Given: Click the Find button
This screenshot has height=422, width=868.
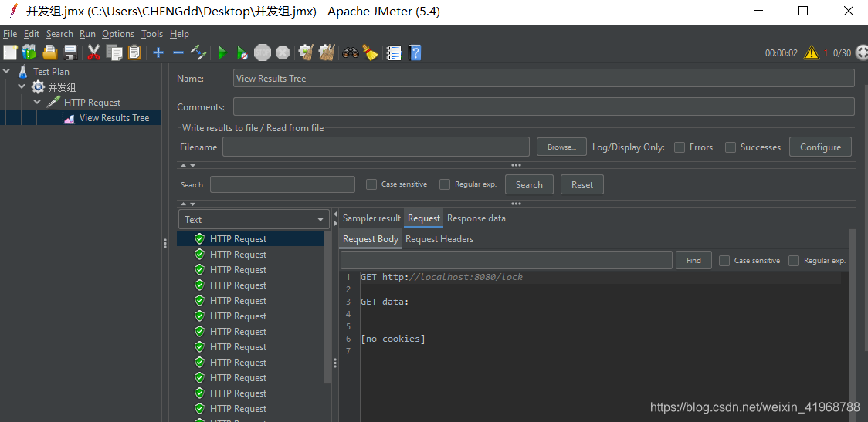Looking at the screenshot, I should pyautogui.click(x=693, y=260).
